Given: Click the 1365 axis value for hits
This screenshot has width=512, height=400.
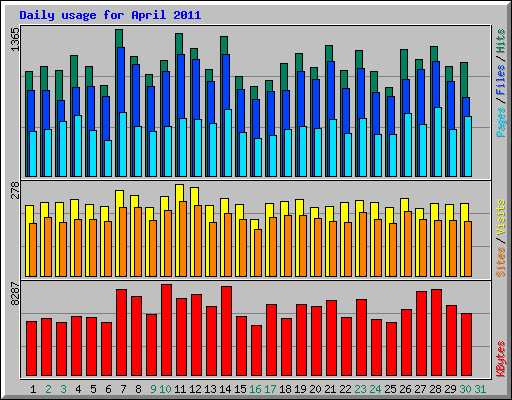Looking at the screenshot, I should tap(15, 40).
